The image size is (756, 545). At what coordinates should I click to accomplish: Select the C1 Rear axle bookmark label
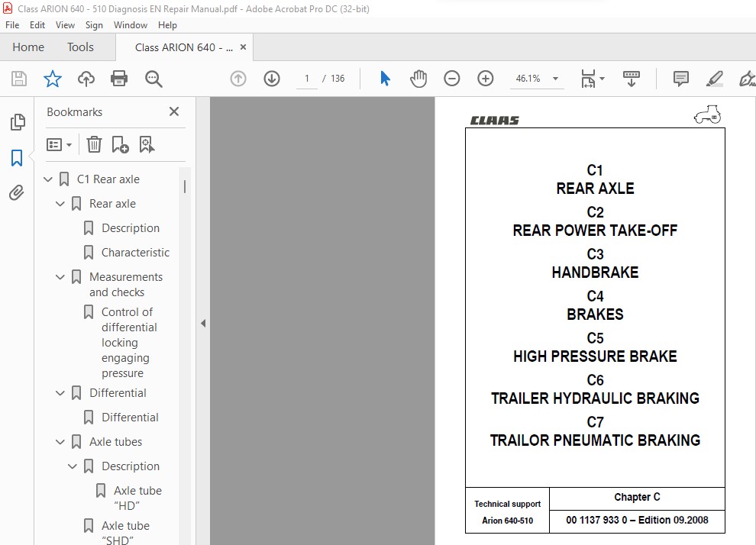(x=108, y=179)
